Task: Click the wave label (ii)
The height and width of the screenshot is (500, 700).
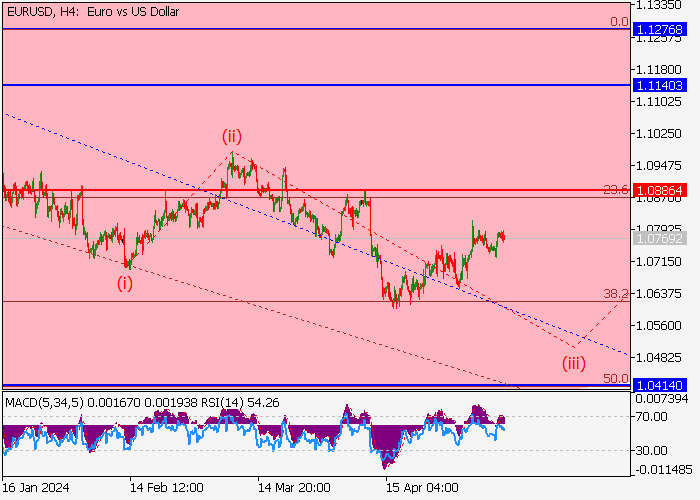Action: point(232,136)
